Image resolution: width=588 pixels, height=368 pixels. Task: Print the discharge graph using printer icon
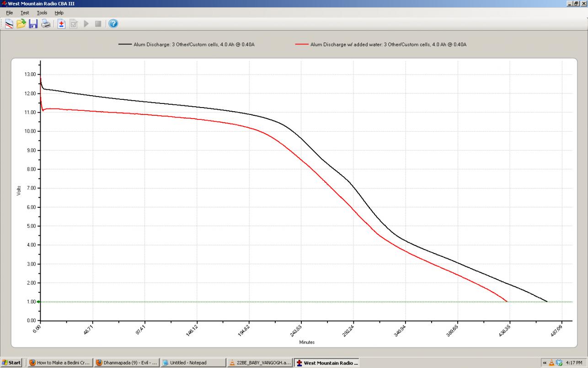pos(46,24)
